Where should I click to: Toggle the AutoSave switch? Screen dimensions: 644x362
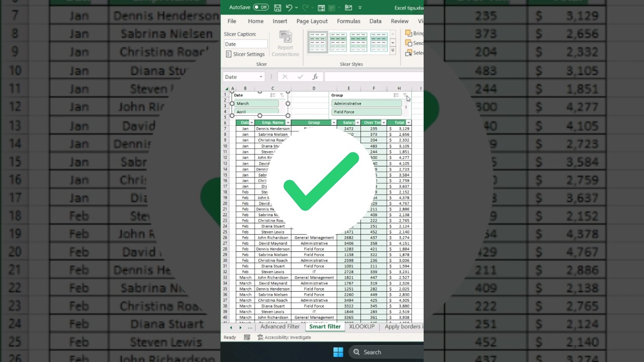click(261, 8)
